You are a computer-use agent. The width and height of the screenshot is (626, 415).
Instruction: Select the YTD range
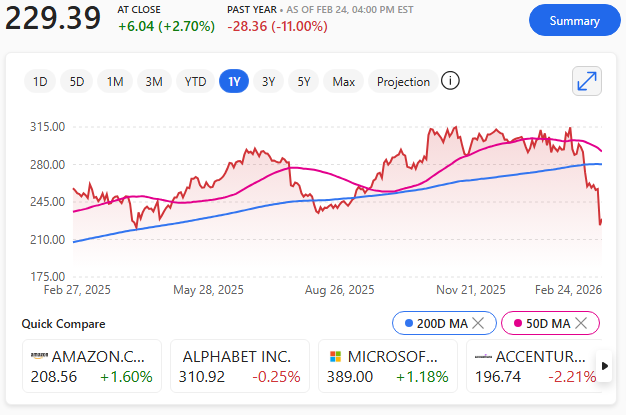point(195,82)
